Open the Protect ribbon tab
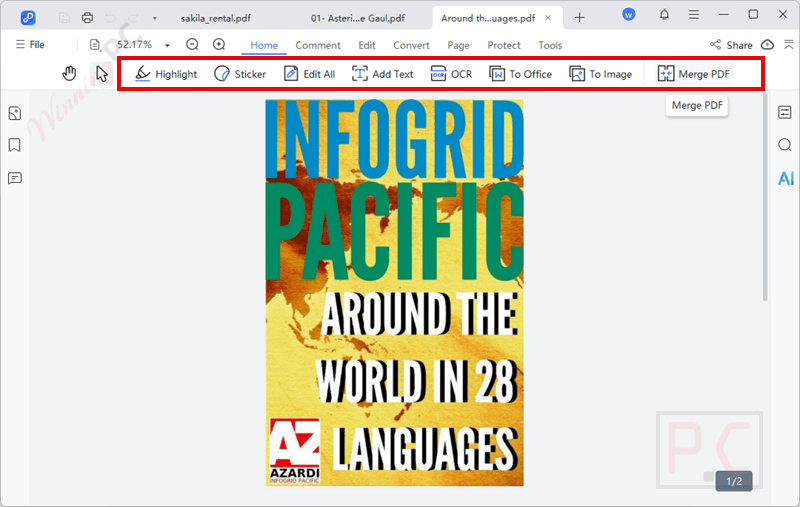The height and width of the screenshot is (507, 800). click(x=504, y=45)
